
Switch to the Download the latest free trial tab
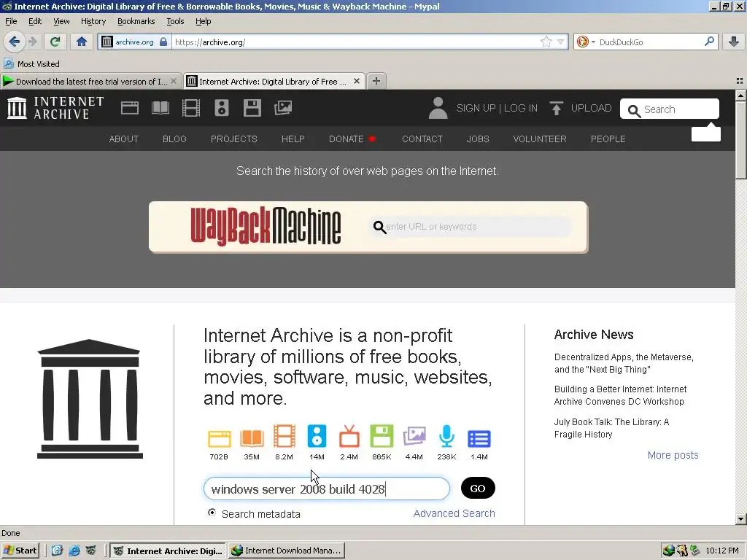(x=90, y=82)
